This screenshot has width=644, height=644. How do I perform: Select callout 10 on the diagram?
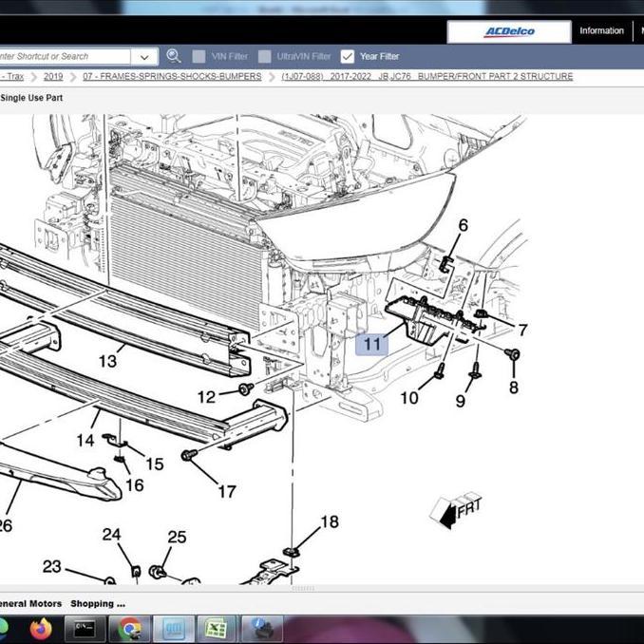click(x=409, y=398)
